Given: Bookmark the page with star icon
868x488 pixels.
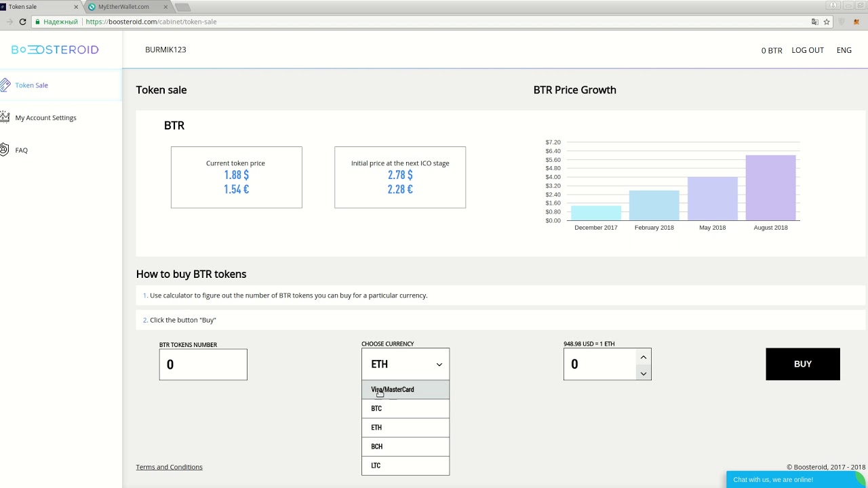Looking at the screenshot, I should tap(827, 22).
